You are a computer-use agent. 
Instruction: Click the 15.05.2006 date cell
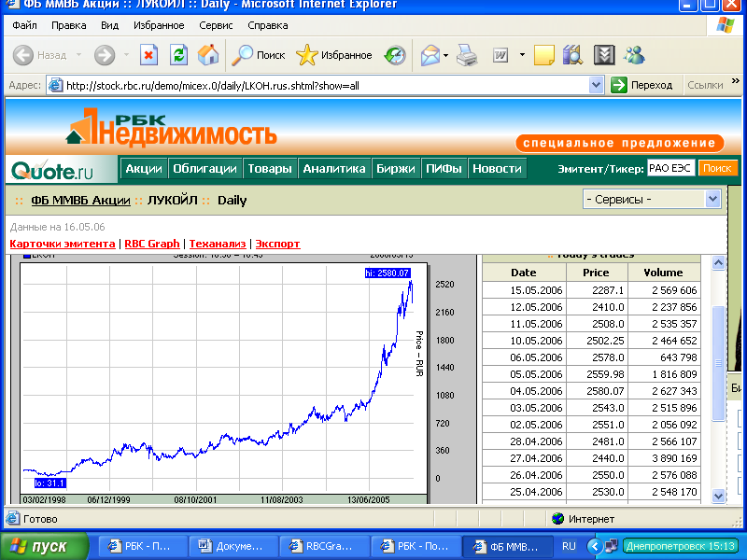525,290
